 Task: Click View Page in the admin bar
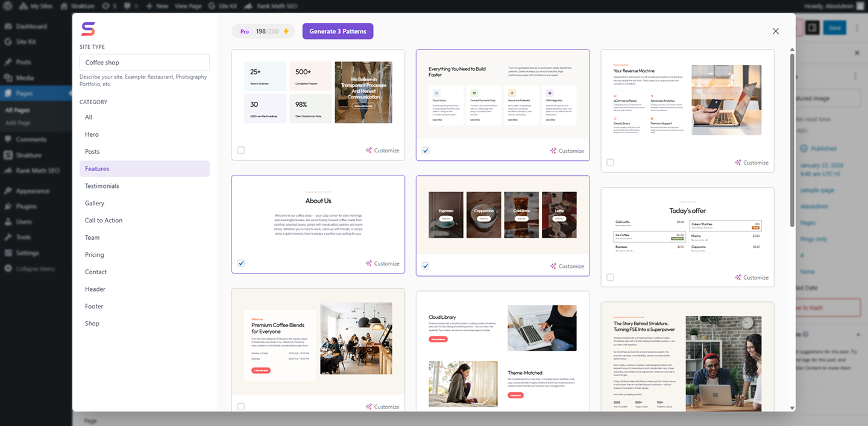point(189,5)
